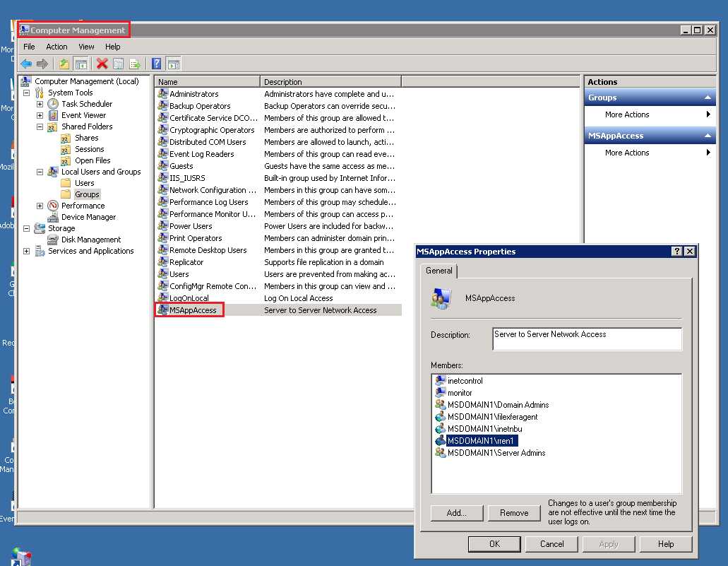
Task: Open More Actions under Groups
Action: [650, 114]
